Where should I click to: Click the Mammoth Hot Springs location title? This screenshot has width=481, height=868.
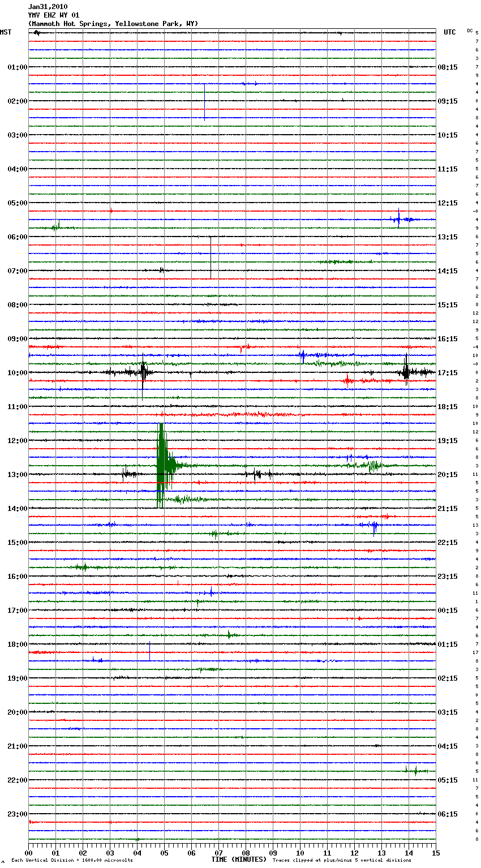pos(113,24)
